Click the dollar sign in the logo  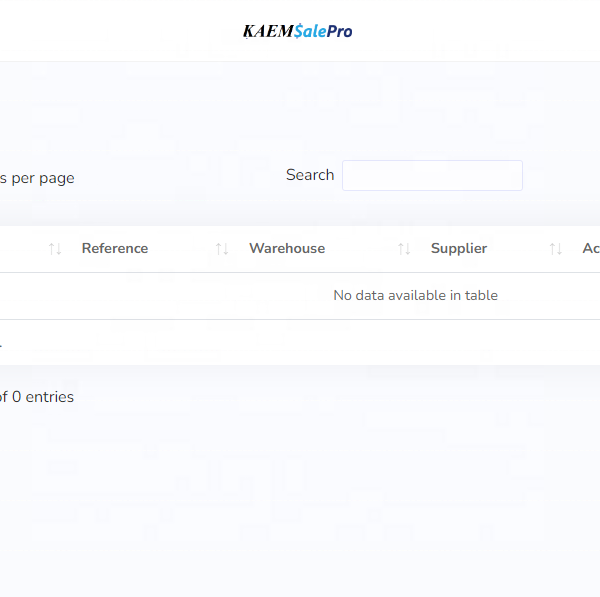tap(298, 31)
